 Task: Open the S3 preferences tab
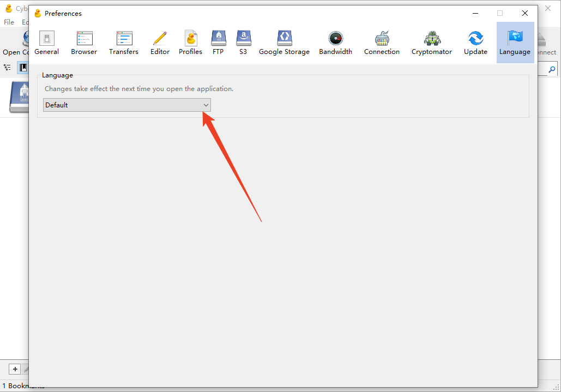click(x=243, y=43)
